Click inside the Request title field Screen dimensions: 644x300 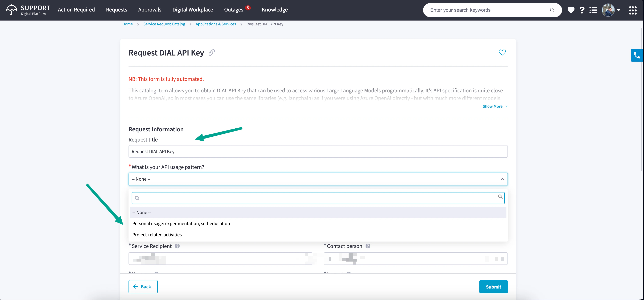coord(318,151)
